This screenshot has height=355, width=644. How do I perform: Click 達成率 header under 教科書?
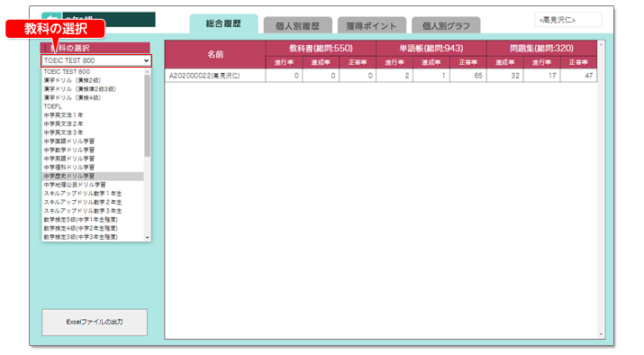[x=321, y=62]
